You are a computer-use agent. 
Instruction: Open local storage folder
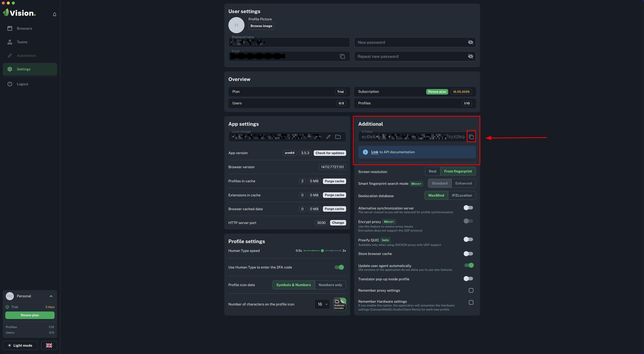point(338,137)
